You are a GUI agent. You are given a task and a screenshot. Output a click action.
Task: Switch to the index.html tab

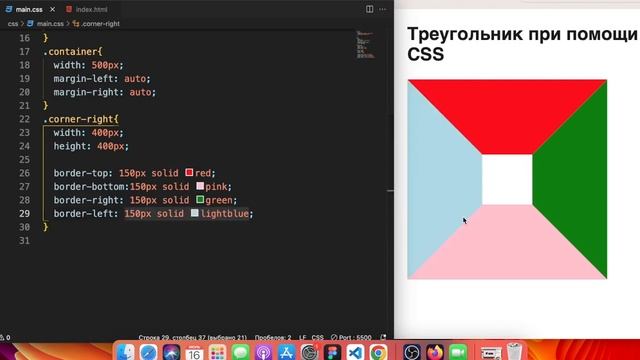(91, 9)
